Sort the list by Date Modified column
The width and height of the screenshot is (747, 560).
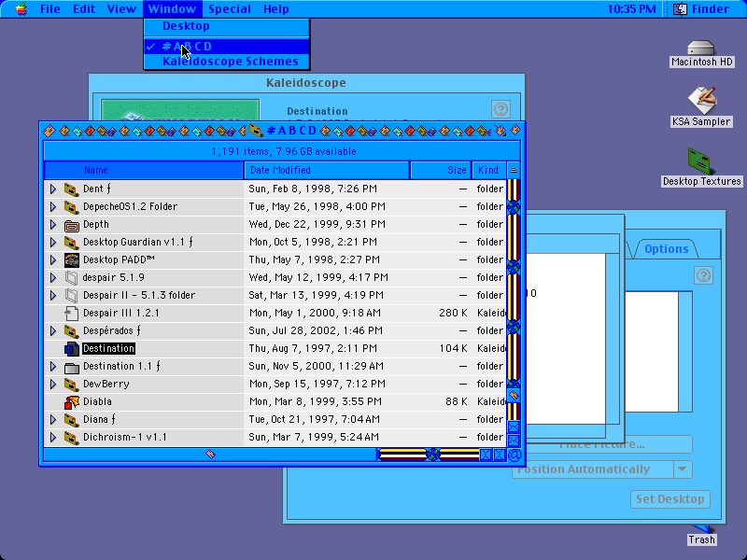point(327,170)
